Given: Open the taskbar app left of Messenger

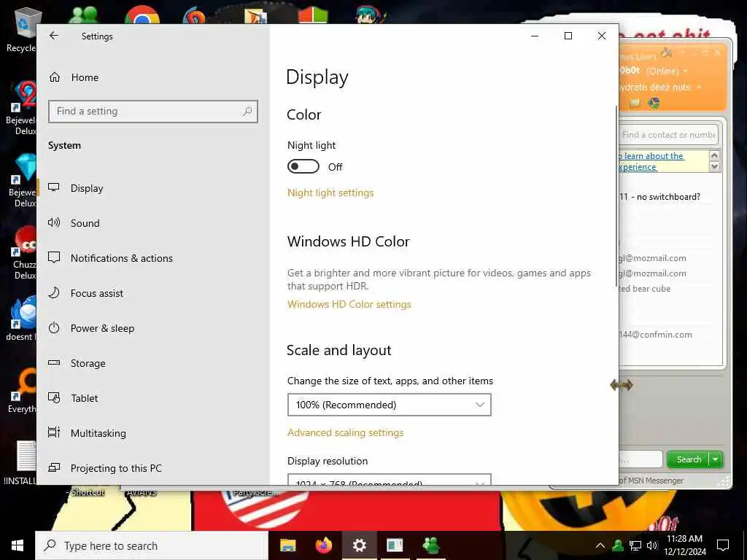Looking at the screenshot, I should [x=395, y=545].
